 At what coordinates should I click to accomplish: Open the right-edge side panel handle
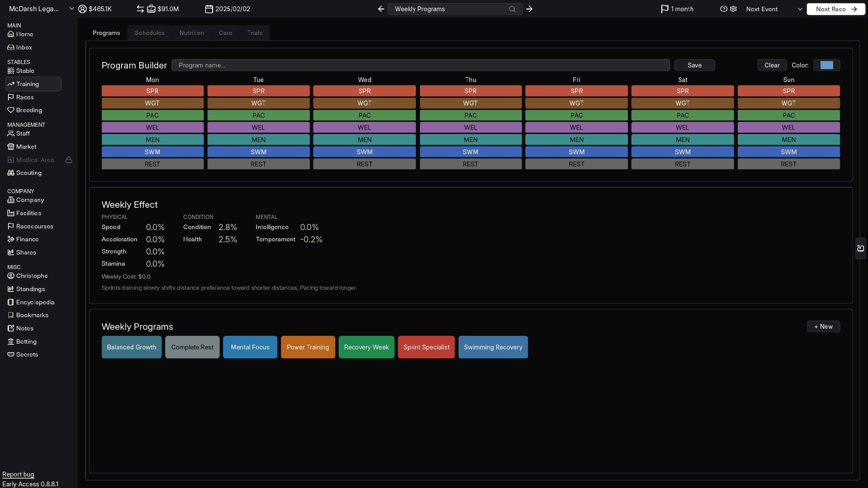point(861,248)
